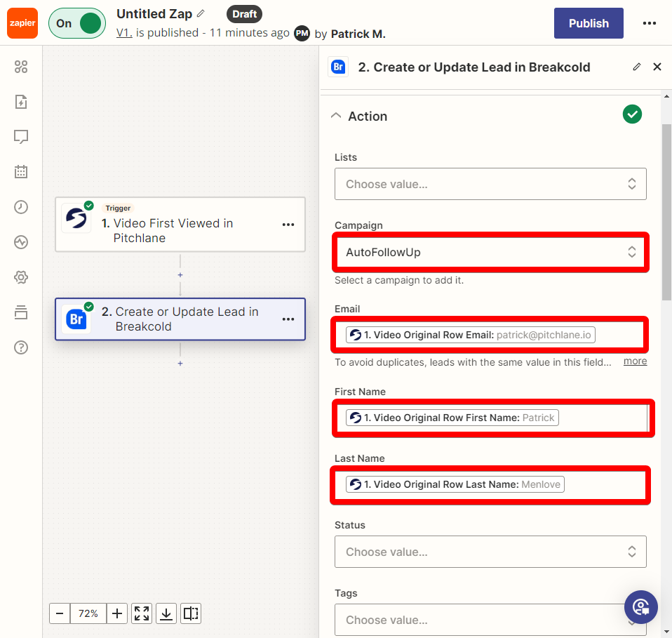Image resolution: width=672 pixels, height=638 pixels.
Task: Click the First Name field
Action: pos(491,418)
